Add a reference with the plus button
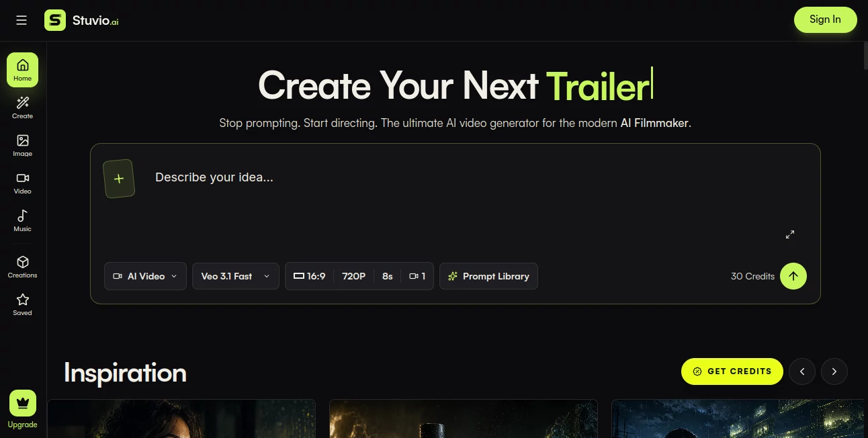Viewport: 868px width, 438px height. [x=119, y=179]
